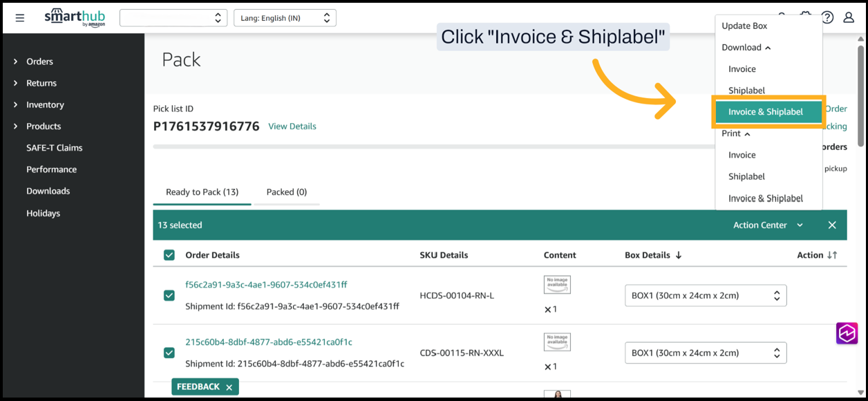This screenshot has height=401, width=868.
Task: Click the purple floating widget icon
Action: pos(847,333)
